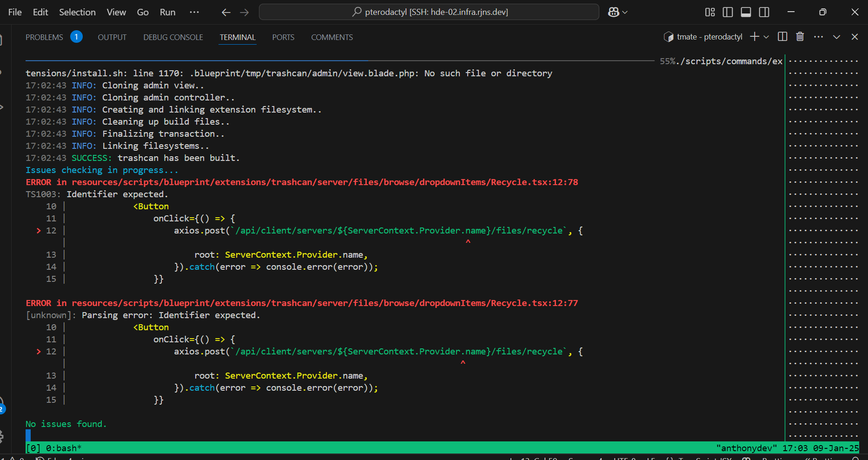The width and height of the screenshot is (868, 460).
Task: Open the Selection menu
Action: coord(77,13)
